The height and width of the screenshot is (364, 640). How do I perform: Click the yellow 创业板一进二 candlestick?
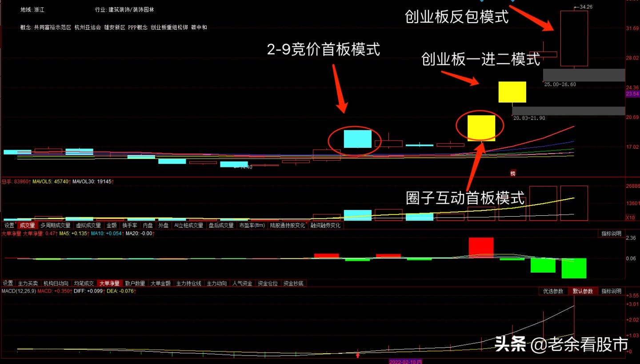point(512,92)
